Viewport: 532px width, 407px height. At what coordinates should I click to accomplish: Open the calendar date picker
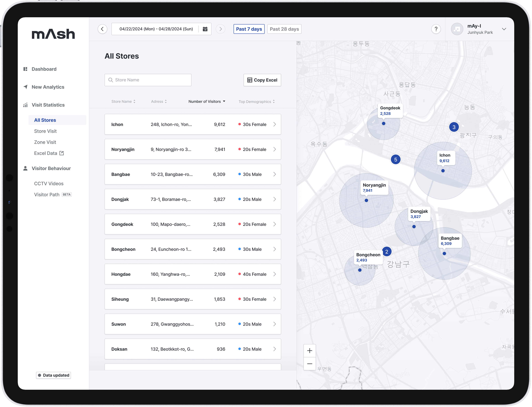205,29
